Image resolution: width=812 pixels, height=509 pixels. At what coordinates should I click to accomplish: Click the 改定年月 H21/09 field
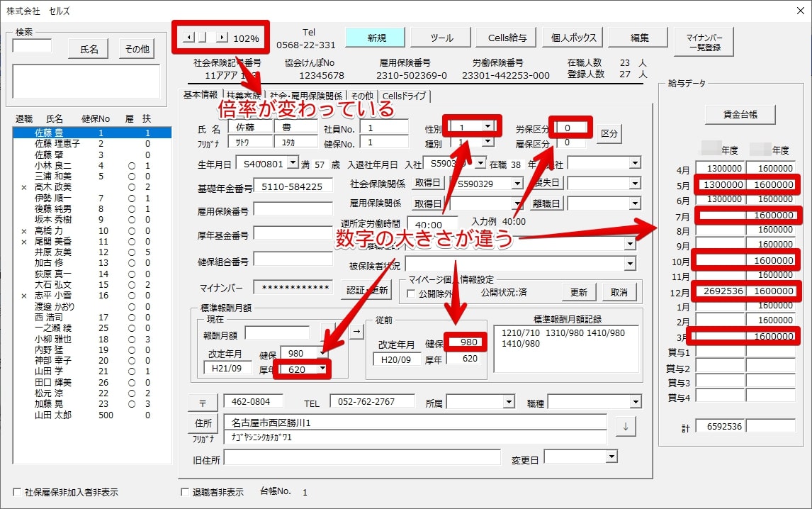coord(227,368)
